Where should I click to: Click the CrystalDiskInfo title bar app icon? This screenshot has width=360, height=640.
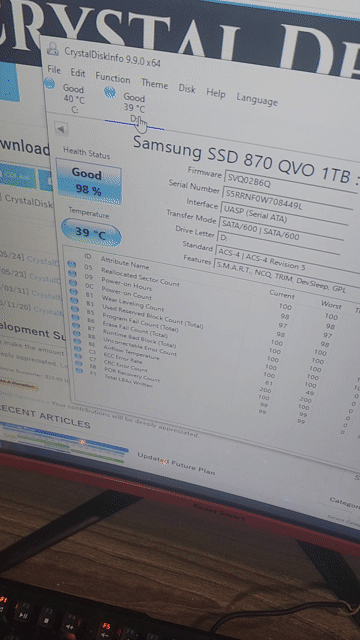pyautogui.click(x=53, y=49)
